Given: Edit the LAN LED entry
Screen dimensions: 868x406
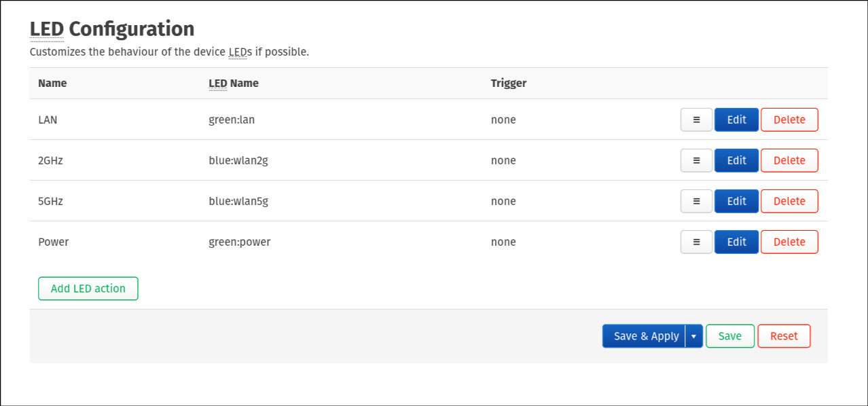Looking at the screenshot, I should tap(736, 119).
